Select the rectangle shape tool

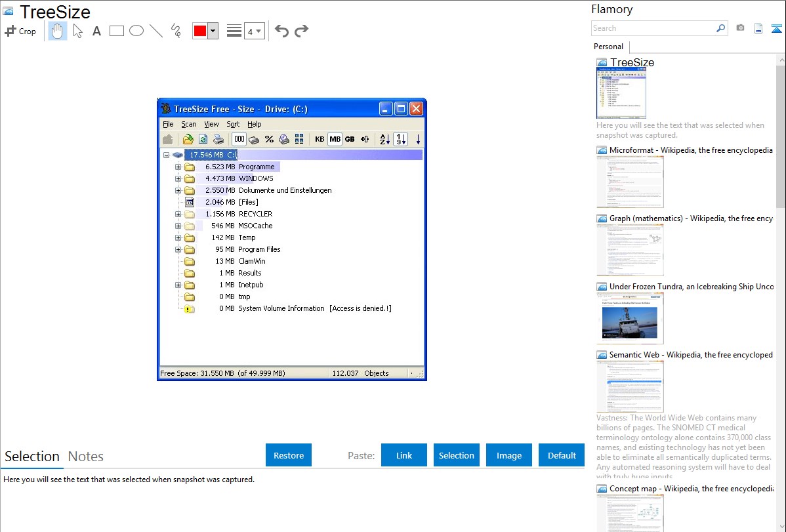tap(117, 31)
